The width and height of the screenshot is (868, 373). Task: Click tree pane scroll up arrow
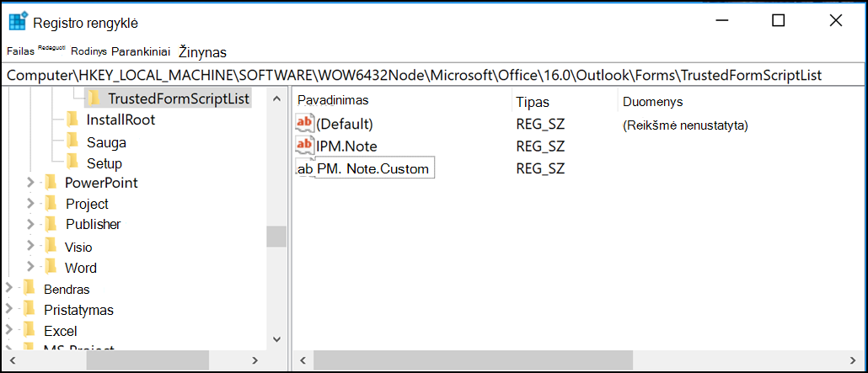[x=276, y=99]
